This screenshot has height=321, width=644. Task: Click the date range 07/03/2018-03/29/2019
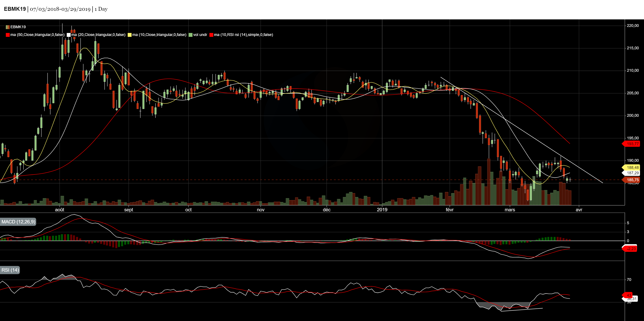tap(60, 9)
